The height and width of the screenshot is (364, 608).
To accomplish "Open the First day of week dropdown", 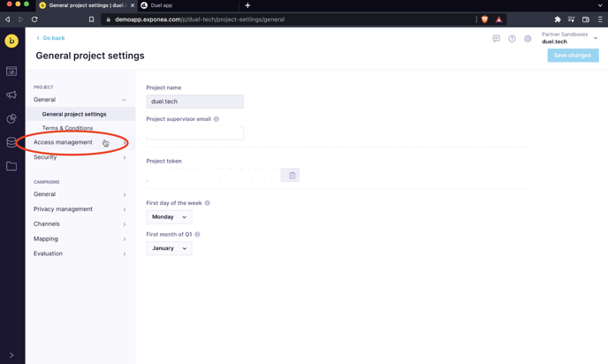I will [169, 216].
